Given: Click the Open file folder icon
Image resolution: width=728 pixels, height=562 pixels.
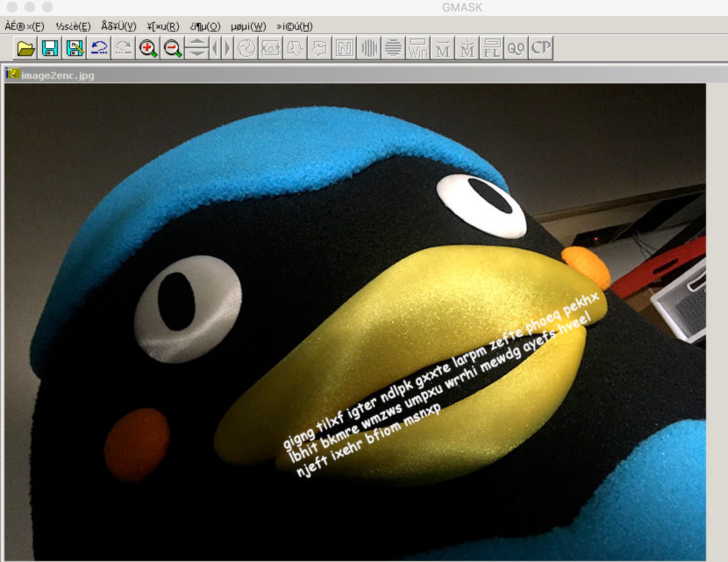Looking at the screenshot, I should click(26, 48).
